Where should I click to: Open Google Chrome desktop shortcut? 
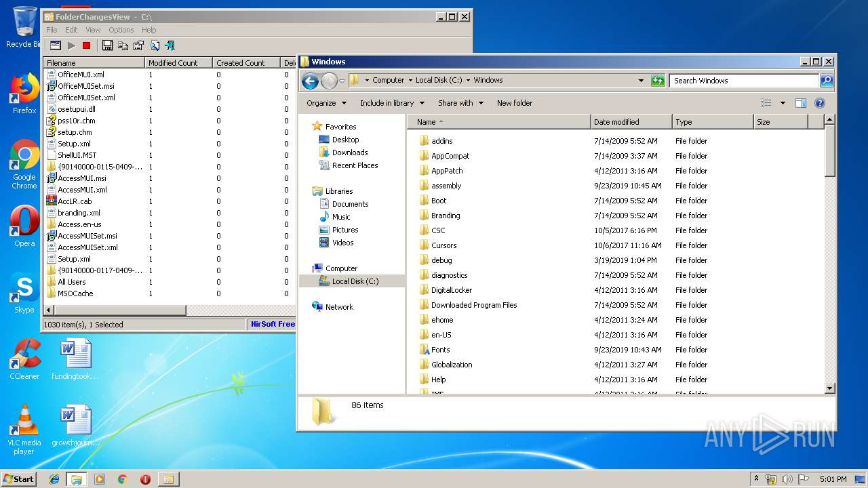24,165
